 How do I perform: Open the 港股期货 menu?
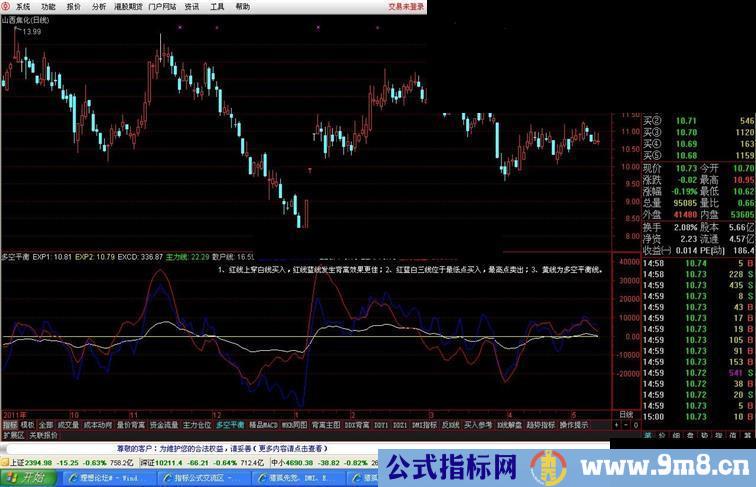click(x=129, y=6)
